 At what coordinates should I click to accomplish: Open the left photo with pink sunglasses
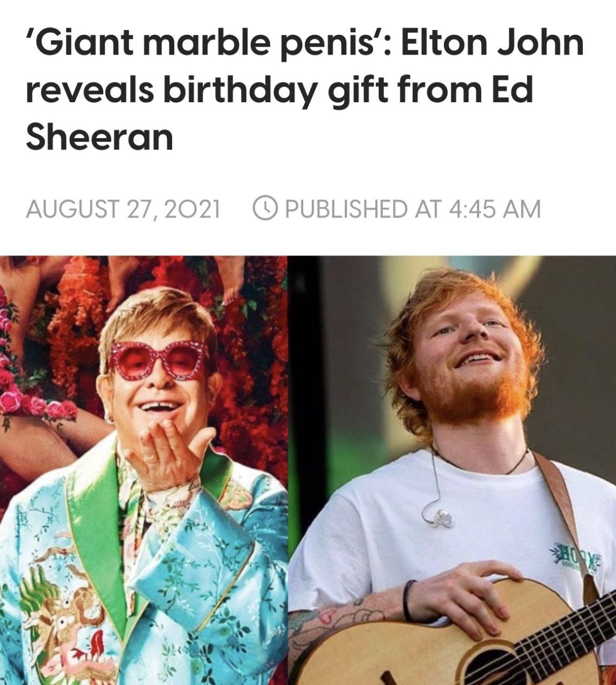click(x=144, y=470)
